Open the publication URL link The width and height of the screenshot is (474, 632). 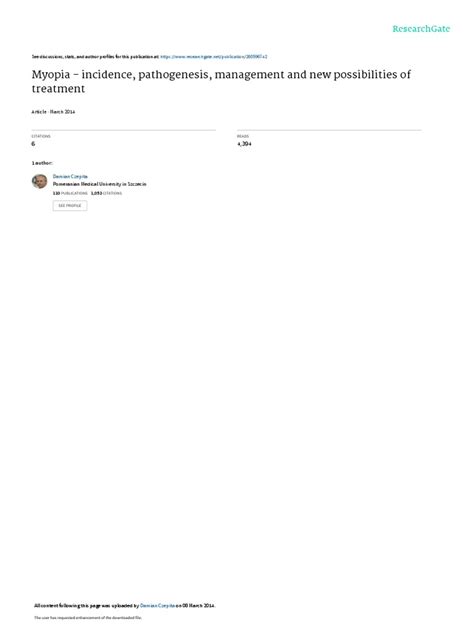[x=214, y=57]
